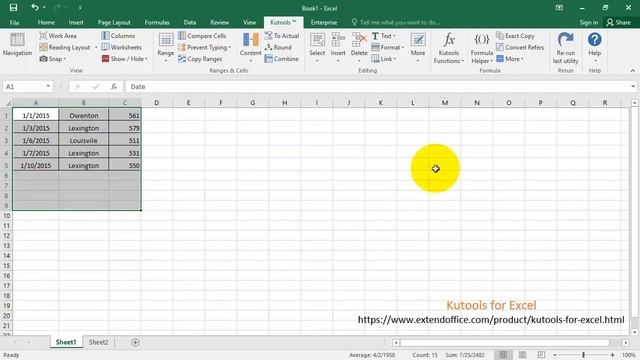Open Prevent Typing tool
The height and width of the screenshot is (360, 640).
point(204,47)
